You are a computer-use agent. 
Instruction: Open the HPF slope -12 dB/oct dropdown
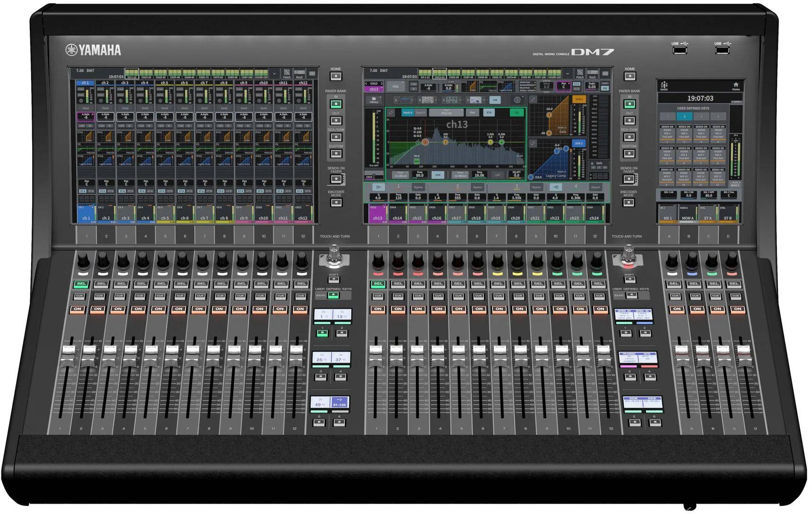pos(401,175)
